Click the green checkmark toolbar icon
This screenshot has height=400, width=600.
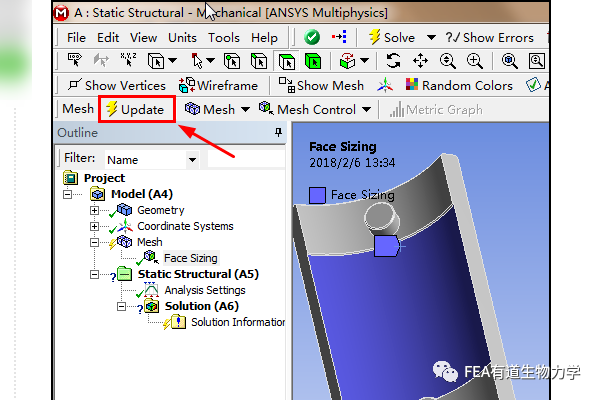pos(312,38)
